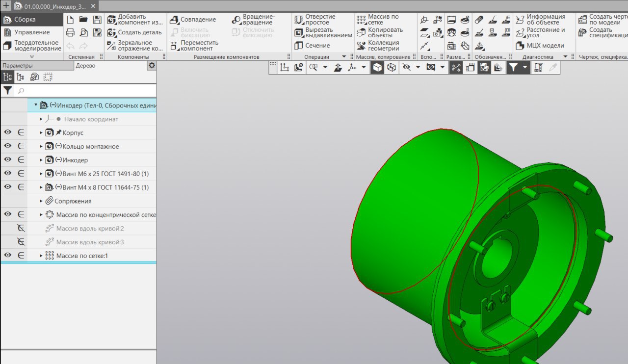Toggle the filter funnel in the view toolbar

coord(513,68)
